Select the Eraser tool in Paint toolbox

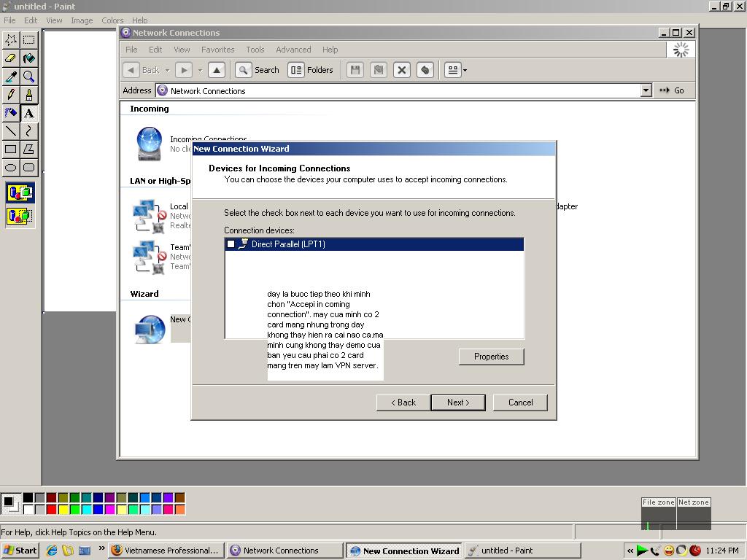[x=11, y=58]
